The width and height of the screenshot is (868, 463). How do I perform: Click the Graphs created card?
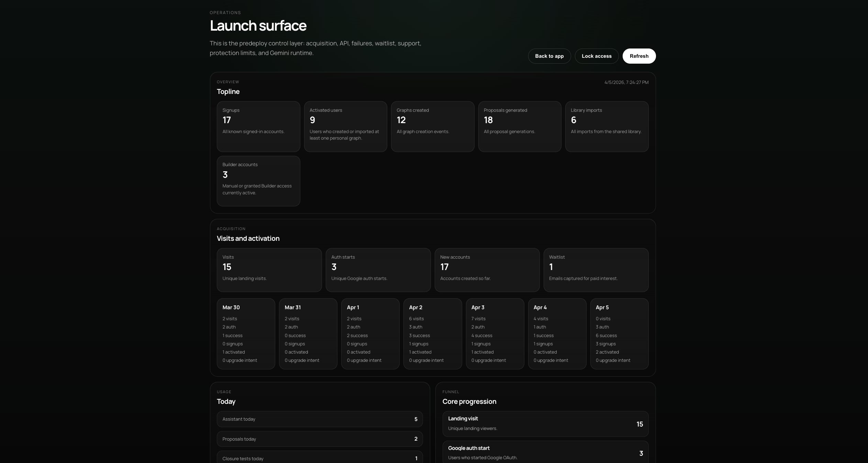click(432, 126)
